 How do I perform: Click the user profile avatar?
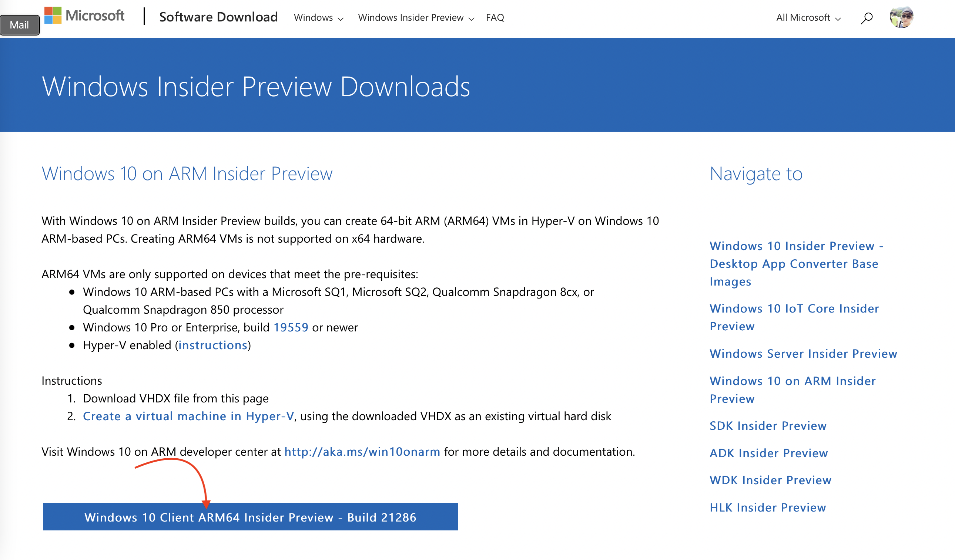click(901, 17)
